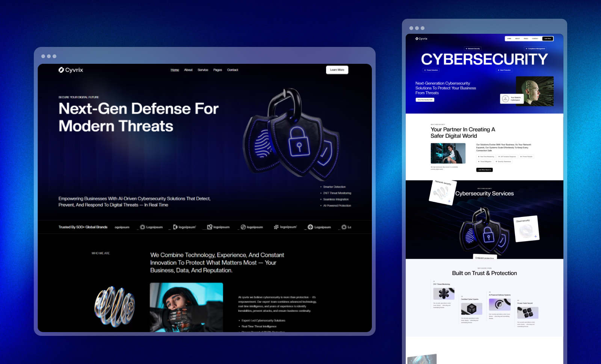Select the sun-shaped Logoipsum brand logo

coord(143,227)
